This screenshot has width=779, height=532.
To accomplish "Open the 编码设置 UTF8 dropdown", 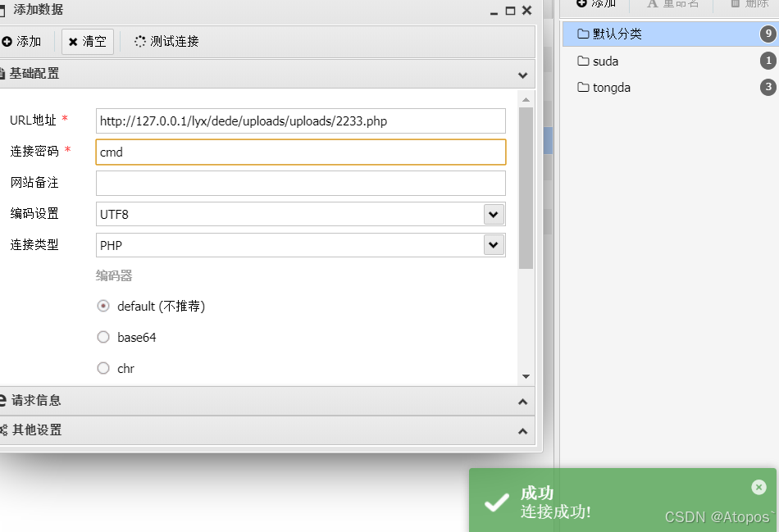I will 493,214.
